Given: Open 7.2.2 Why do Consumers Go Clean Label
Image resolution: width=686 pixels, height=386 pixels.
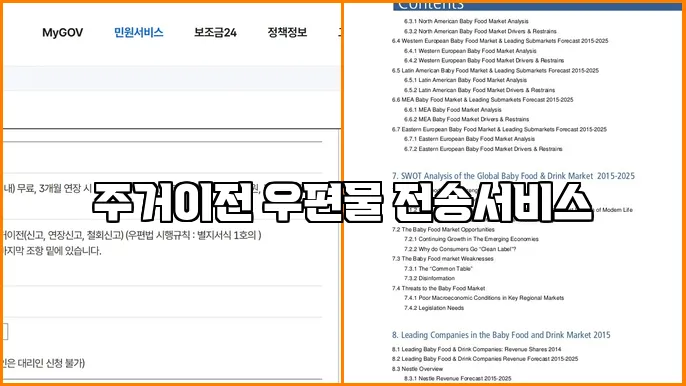Looking at the screenshot, I should coord(460,249).
